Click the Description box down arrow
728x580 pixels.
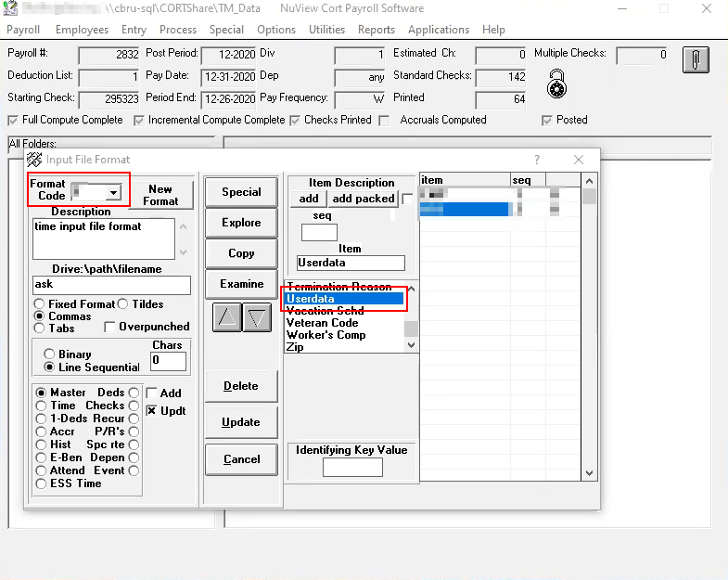(x=184, y=251)
